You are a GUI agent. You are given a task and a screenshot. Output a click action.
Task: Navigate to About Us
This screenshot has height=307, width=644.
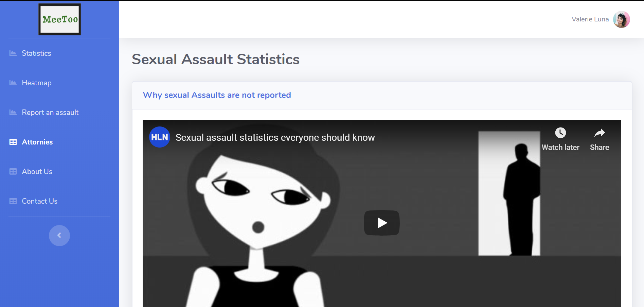(37, 171)
